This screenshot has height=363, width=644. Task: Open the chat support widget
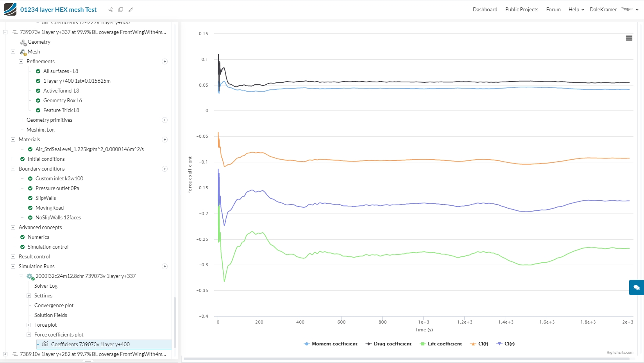pos(637,287)
